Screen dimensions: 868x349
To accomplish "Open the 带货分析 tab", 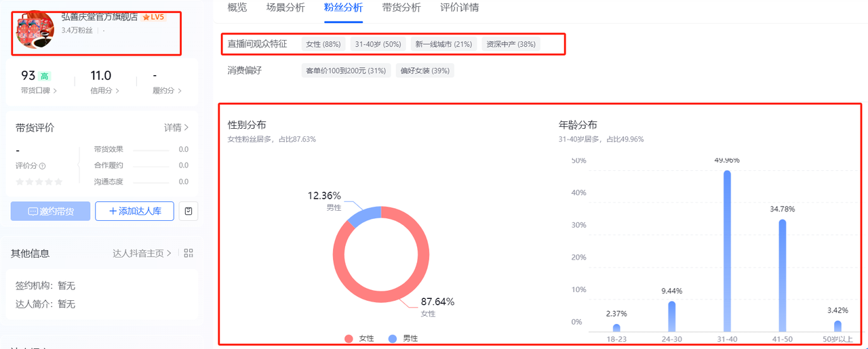I will [401, 8].
